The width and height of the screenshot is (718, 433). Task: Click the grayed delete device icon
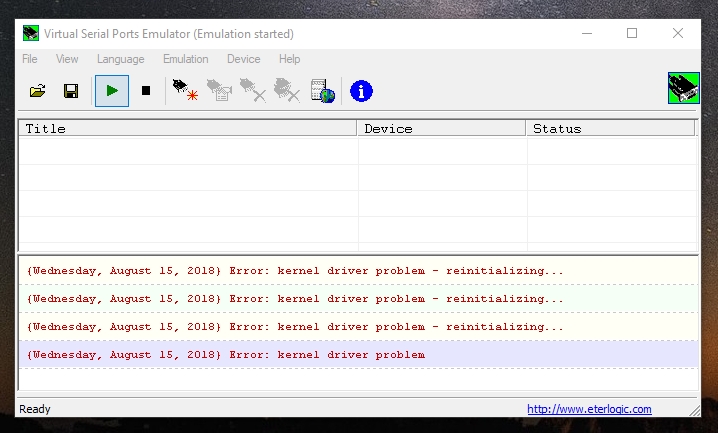tap(253, 90)
